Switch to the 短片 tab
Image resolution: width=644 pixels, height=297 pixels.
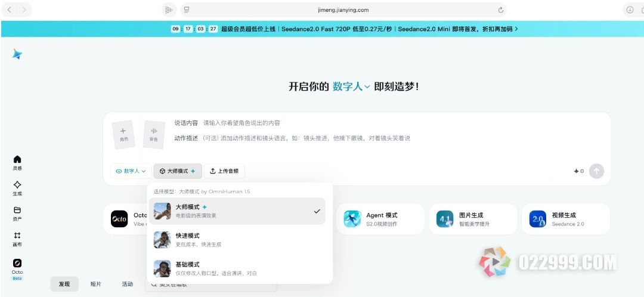pyautogui.click(x=95, y=284)
